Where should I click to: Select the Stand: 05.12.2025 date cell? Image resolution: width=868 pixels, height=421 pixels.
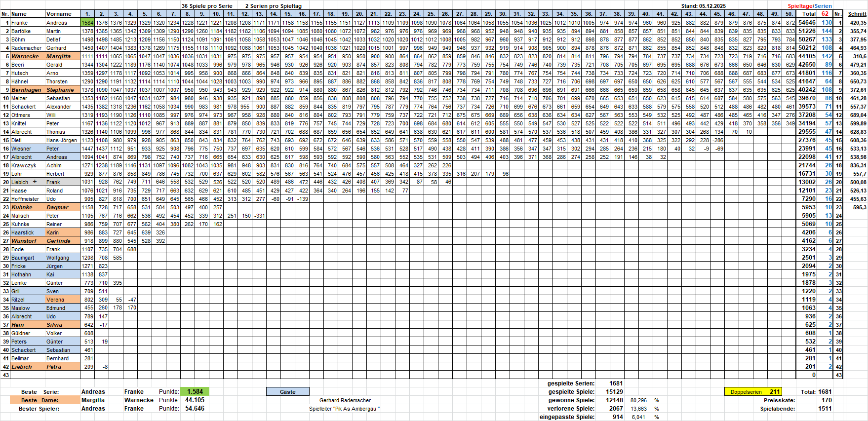click(x=703, y=6)
